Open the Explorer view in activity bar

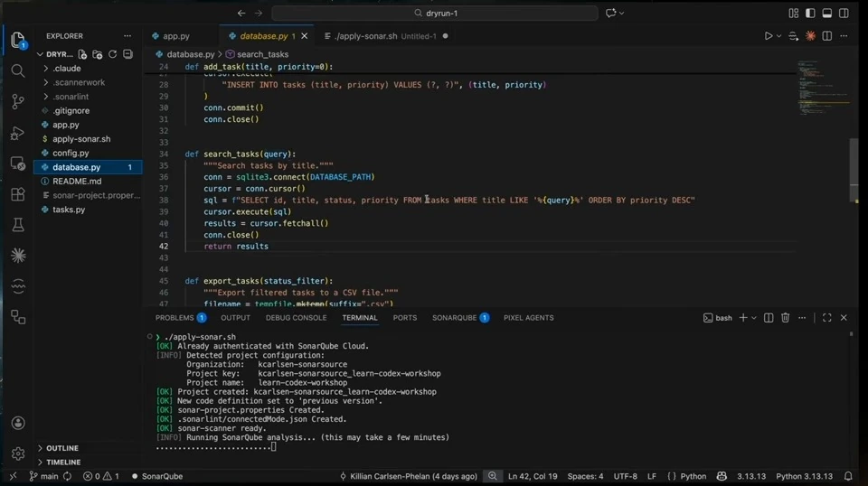[x=18, y=40]
